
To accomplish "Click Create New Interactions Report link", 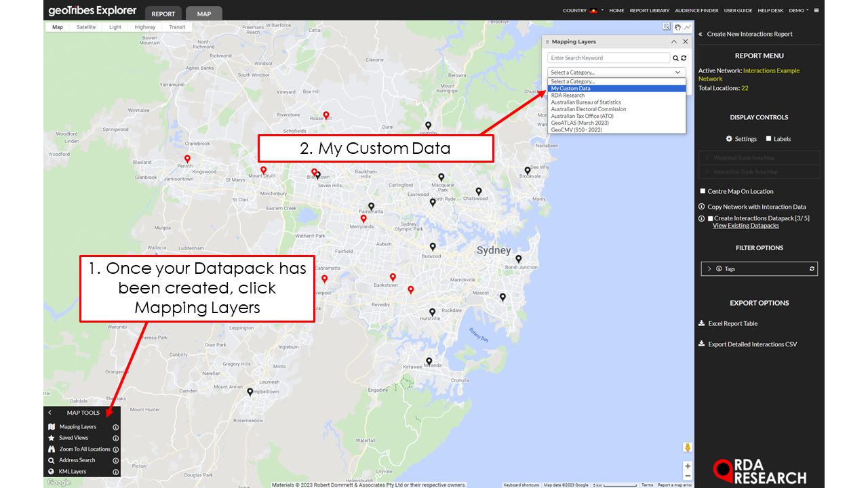I will point(749,34).
